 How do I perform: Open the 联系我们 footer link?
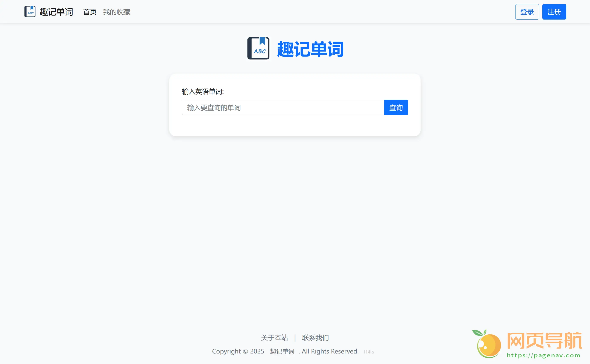click(x=315, y=338)
